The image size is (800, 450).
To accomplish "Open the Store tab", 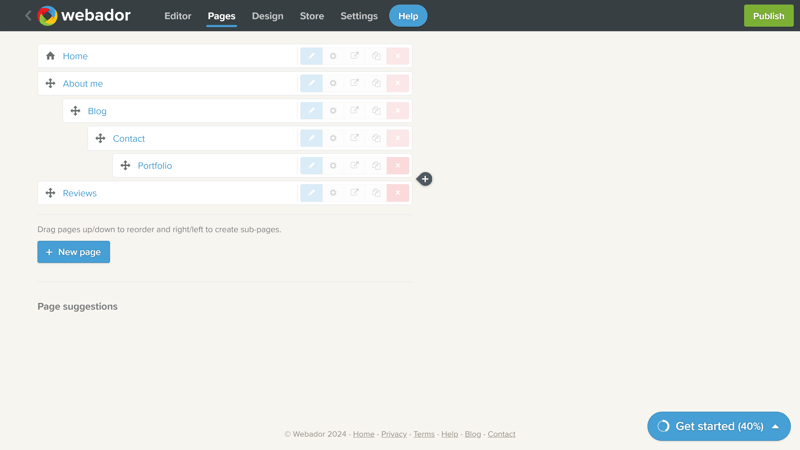I will [312, 16].
